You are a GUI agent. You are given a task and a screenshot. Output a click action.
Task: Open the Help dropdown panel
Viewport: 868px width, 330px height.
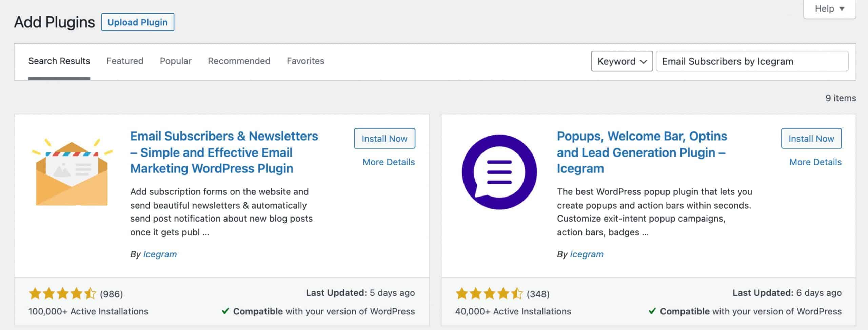[x=829, y=9]
